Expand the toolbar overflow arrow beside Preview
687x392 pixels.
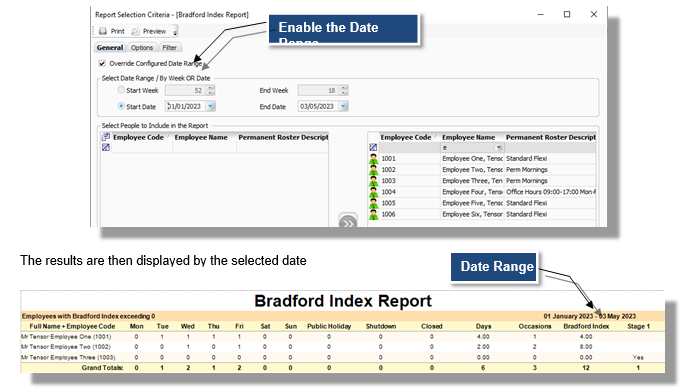[175, 32]
